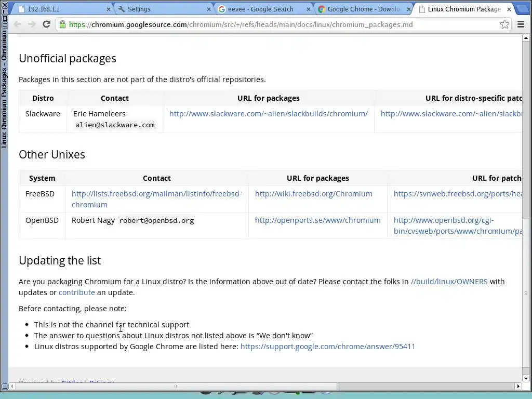Click the 'Distro' column header

click(x=43, y=98)
